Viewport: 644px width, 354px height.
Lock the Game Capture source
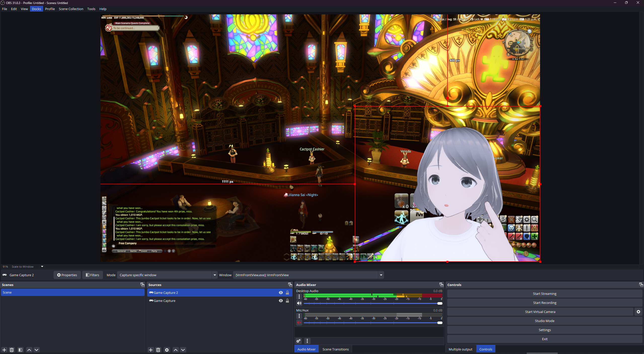287,301
